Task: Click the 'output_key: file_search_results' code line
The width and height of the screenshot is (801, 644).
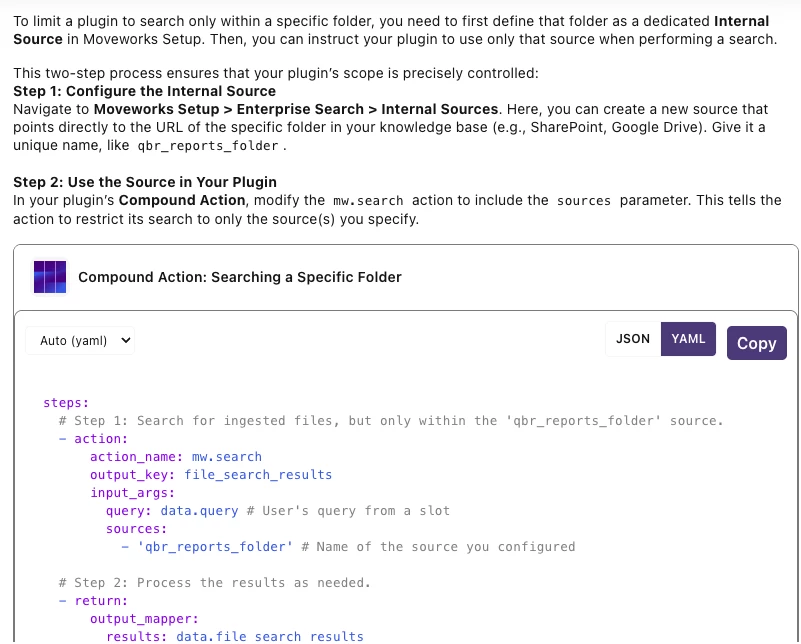Action: coord(211,474)
